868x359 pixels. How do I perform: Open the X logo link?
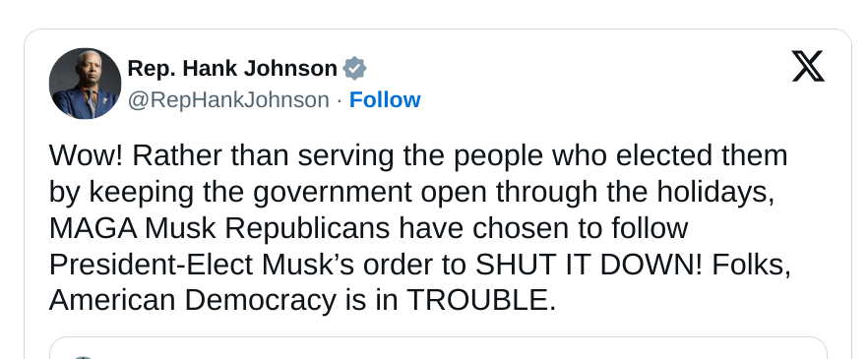pos(808,66)
